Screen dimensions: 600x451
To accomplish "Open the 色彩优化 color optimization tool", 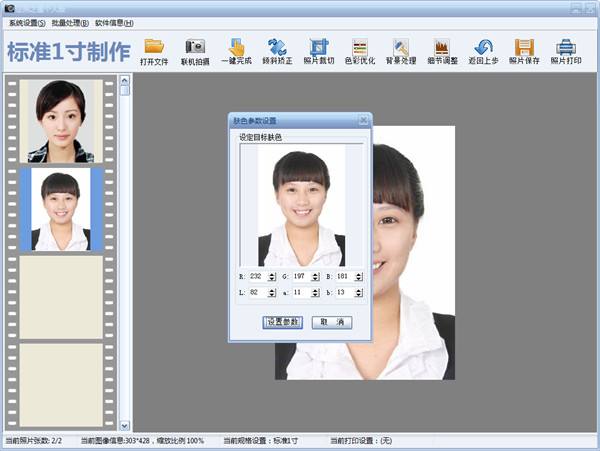I will coord(360,51).
